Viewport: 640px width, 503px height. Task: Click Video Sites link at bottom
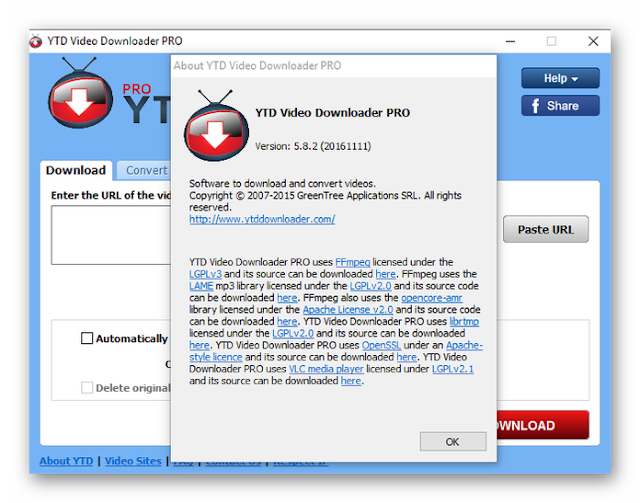[x=133, y=461]
